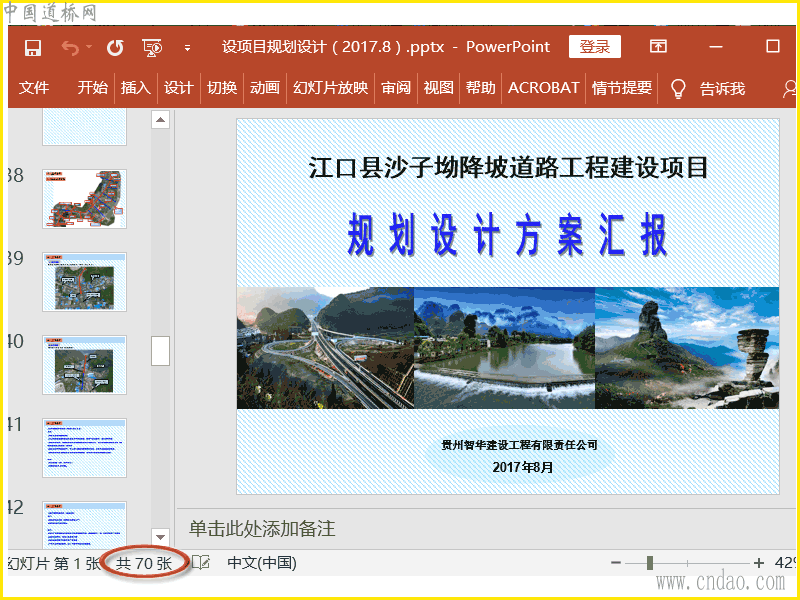Click the lightbulb Tell Me icon
Viewport: 800px width, 600px height.
coord(677,89)
